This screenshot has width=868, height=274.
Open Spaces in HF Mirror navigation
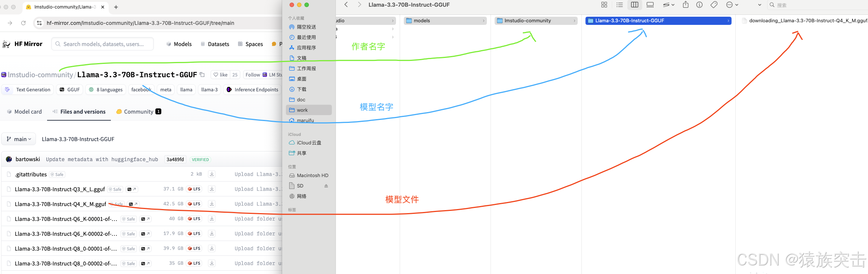tap(250, 44)
